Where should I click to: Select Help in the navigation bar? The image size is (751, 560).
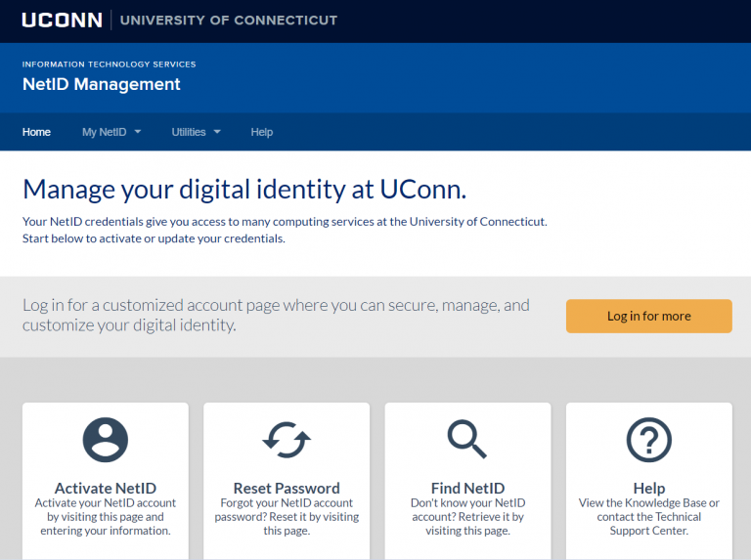[261, 132]
